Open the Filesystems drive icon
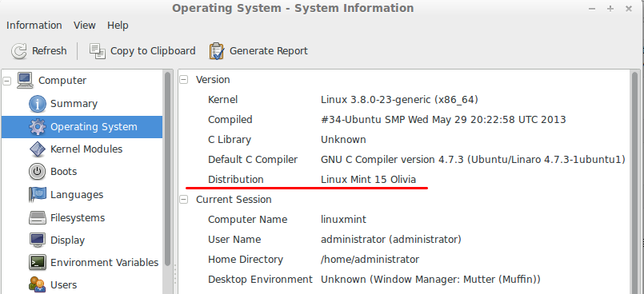 [38, 218]
